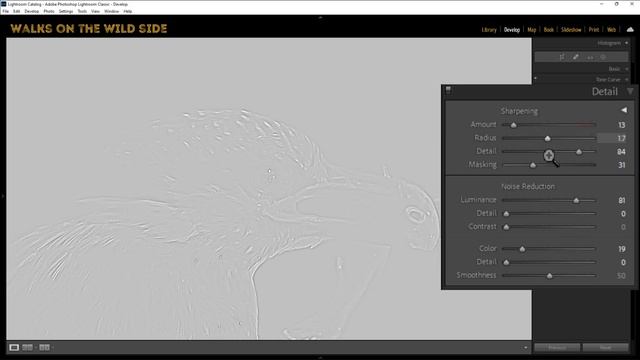Switch to the Library module
This screenshot has width=640, height=360.
(x=489, y=30)
